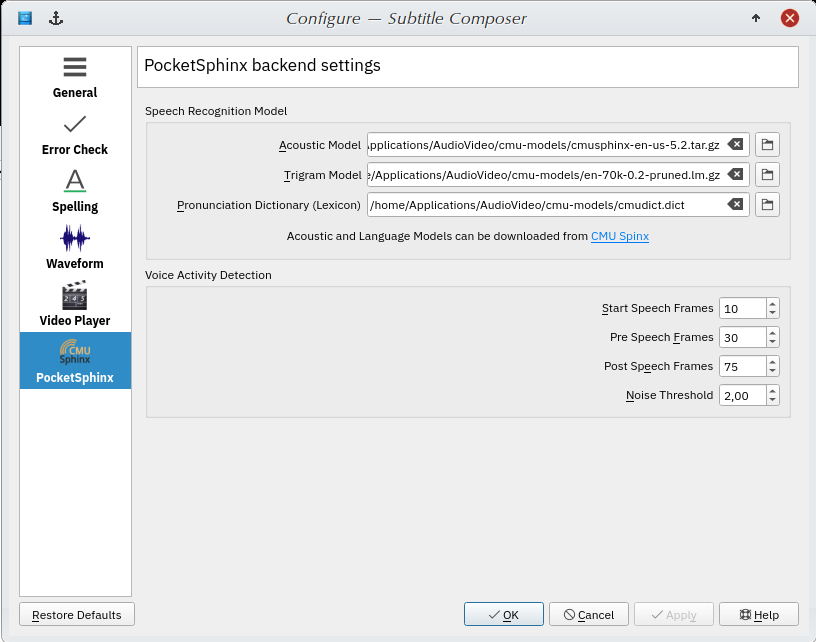Select the PocketSphinx settings page
Image resolution: width=816 pixels, height=642 pixels.
[x=75, y=361]
